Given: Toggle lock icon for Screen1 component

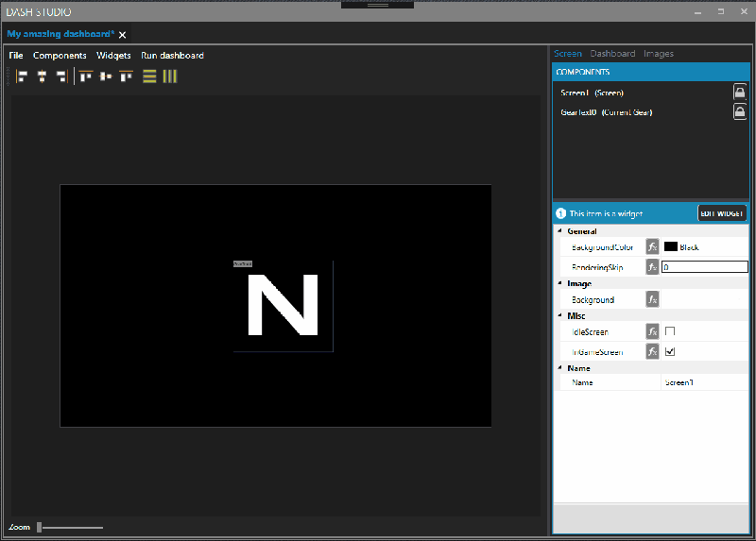Looking at the screenshot, I should 740,92.
